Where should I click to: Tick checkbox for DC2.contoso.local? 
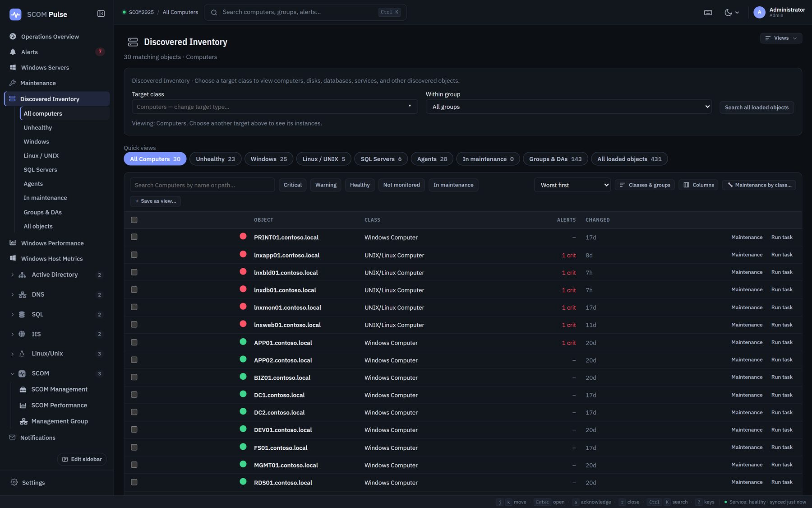coord(134,412)
